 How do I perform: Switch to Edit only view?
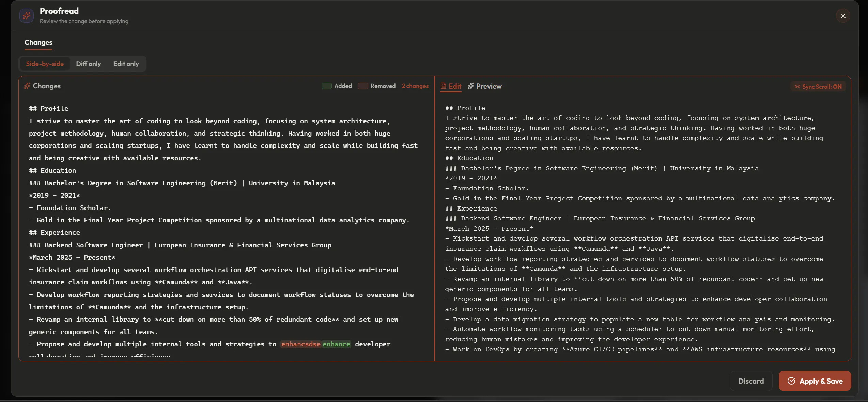[x=126, y=64]
